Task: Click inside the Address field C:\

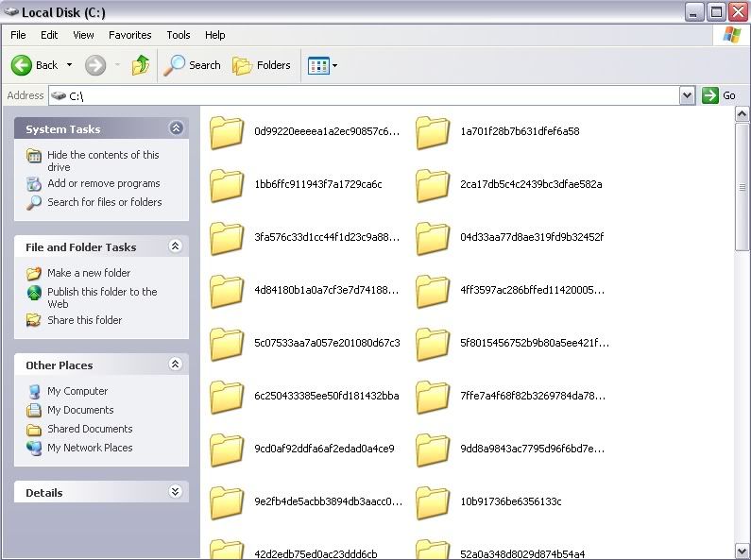Action: coord(364,95)
